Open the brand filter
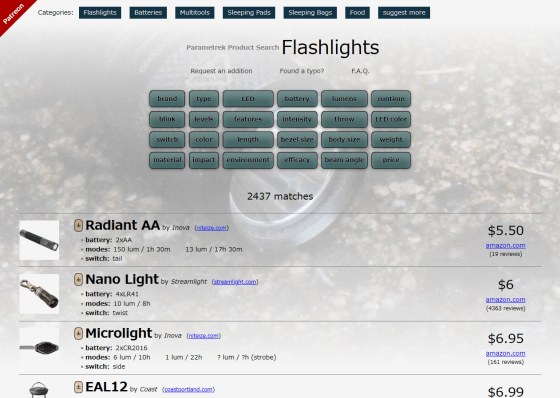The width and height of the screenshot is (560, 398). (x=167, y=99)
